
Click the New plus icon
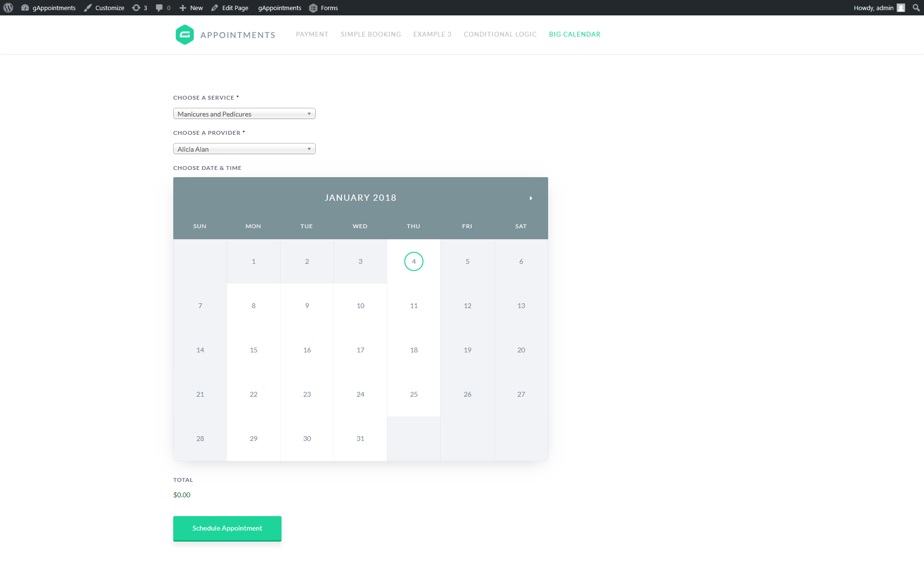click(183, 8)
